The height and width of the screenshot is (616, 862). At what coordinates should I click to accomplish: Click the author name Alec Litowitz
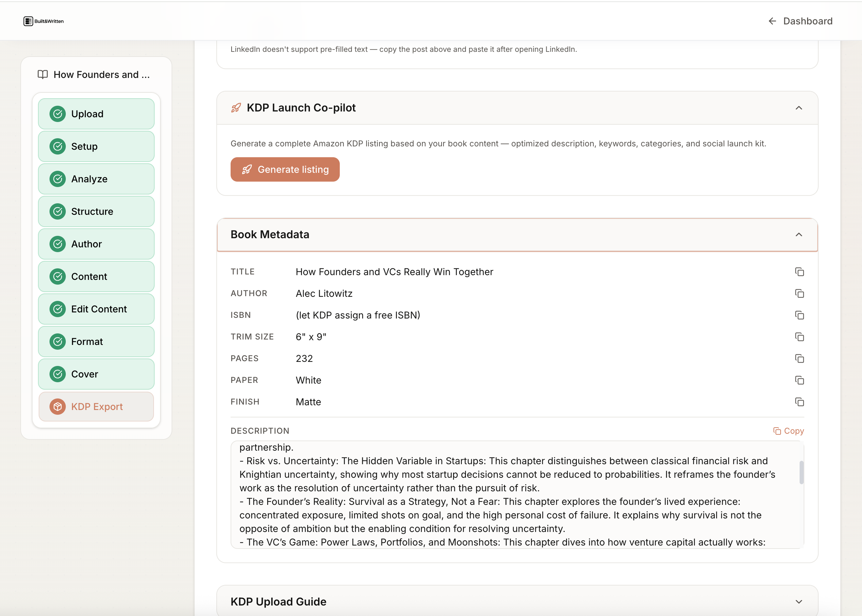pyautogui.click(x=324, y=293)
